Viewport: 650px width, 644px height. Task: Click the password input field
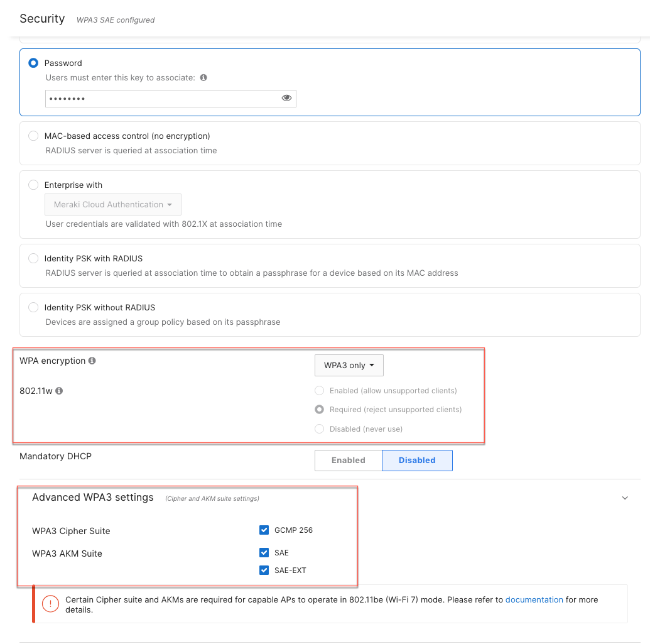click(163, 98)
